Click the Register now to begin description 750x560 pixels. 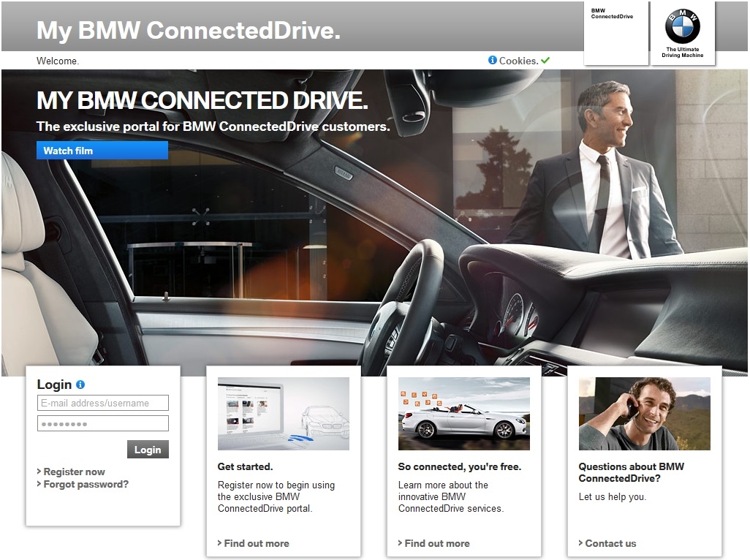276,497
